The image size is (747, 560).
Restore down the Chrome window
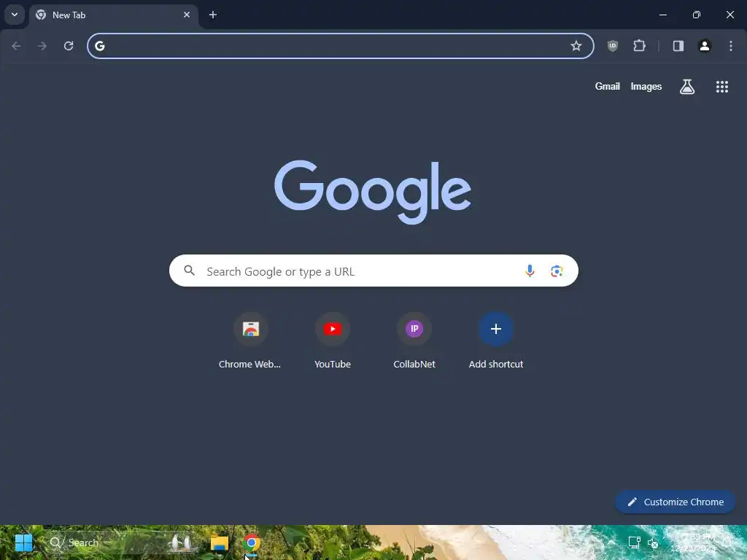pos(697,15)
